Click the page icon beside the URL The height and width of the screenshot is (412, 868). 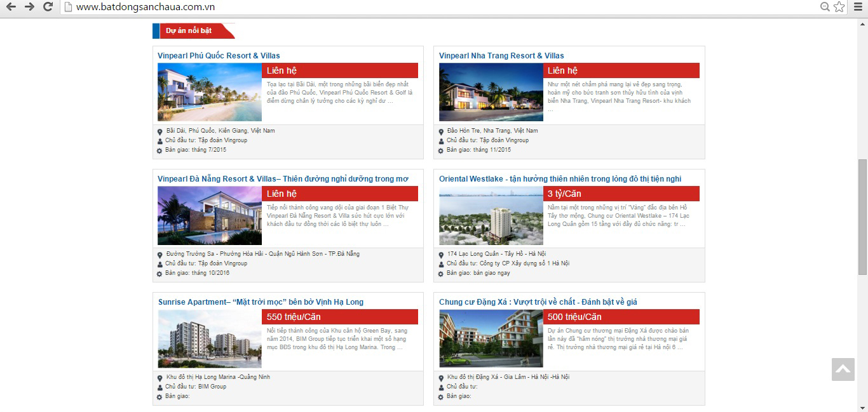(68, 7)
